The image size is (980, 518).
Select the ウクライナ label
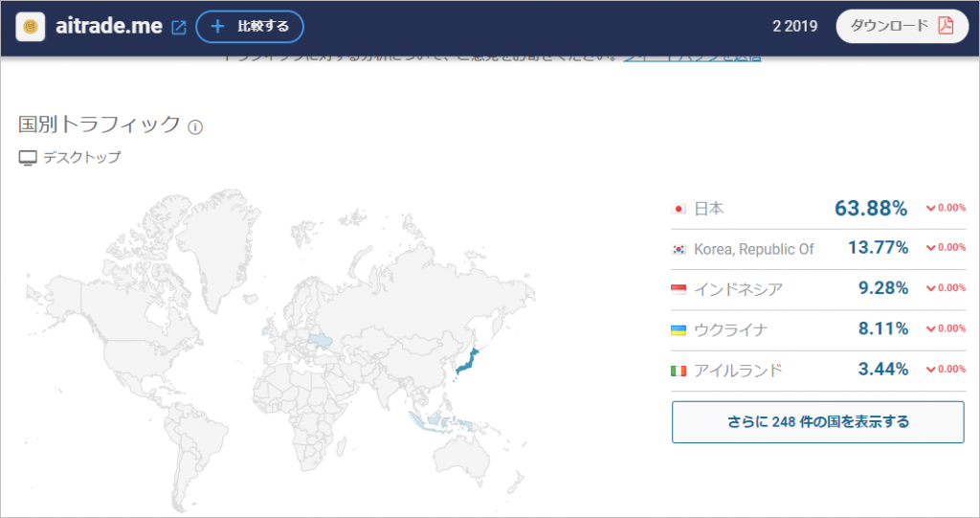point(730,329)
